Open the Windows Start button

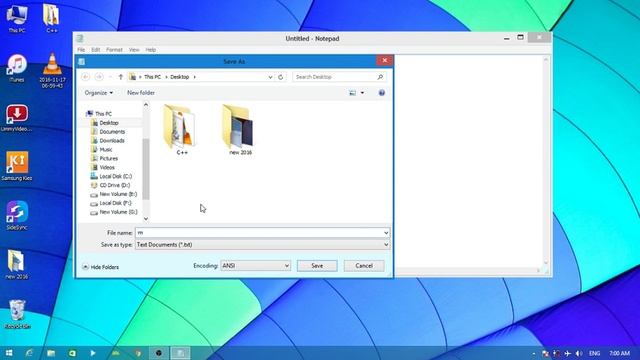[9, 353]
